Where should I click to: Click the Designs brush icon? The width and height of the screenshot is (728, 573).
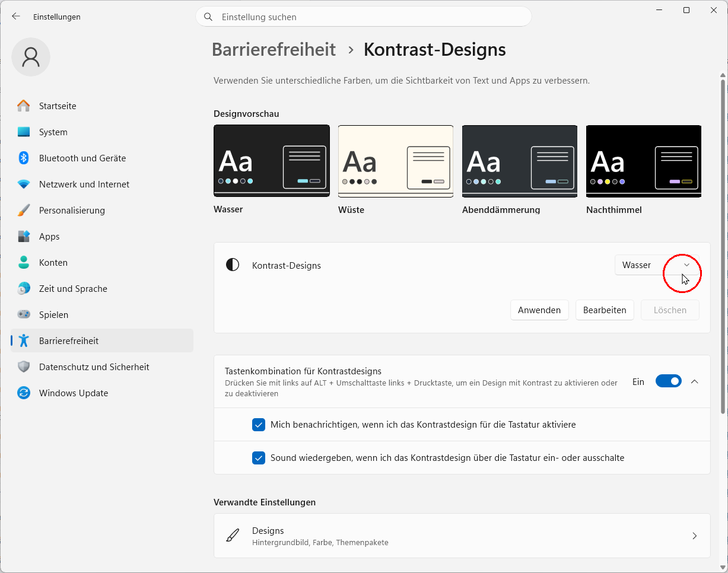(233, 536)
